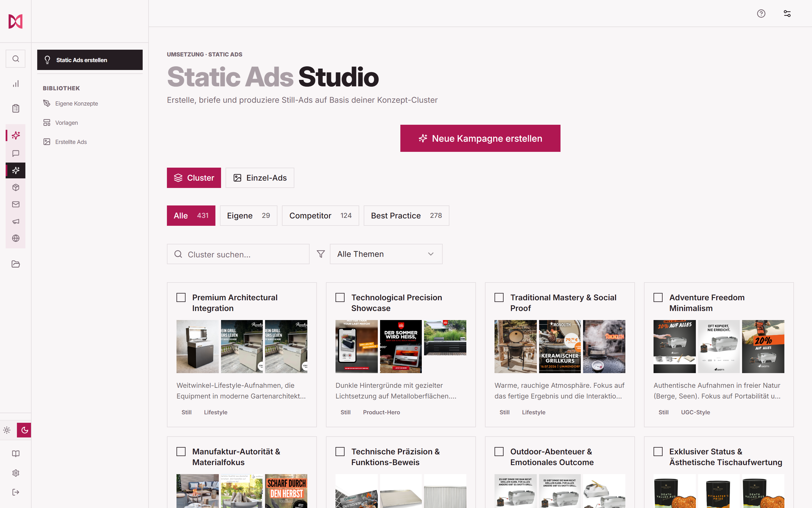812x508 pixels.
Task: Click Neue Kampagne erstellen button
Action: 480,138
